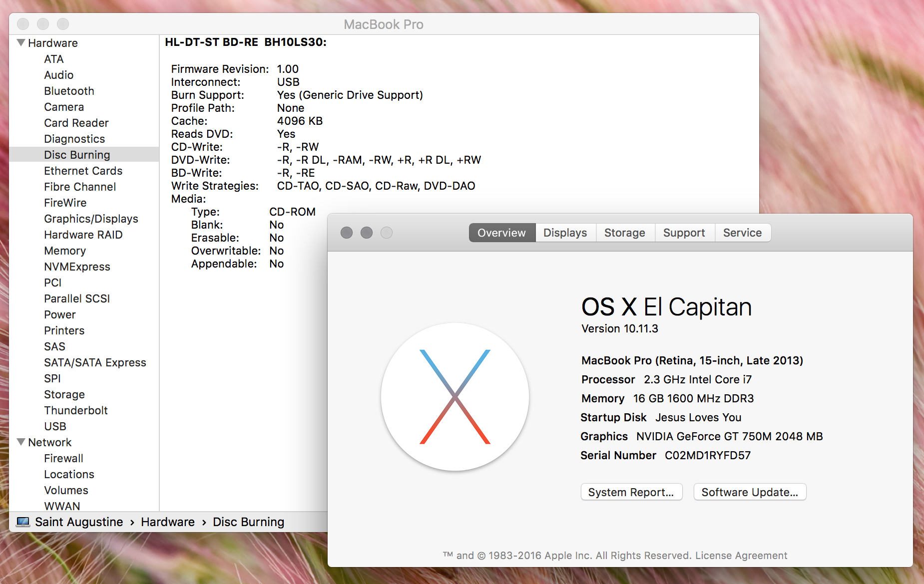Select NVMExpress in the sidebar
This screenshot has width=924, height=584.
(77, 267)
